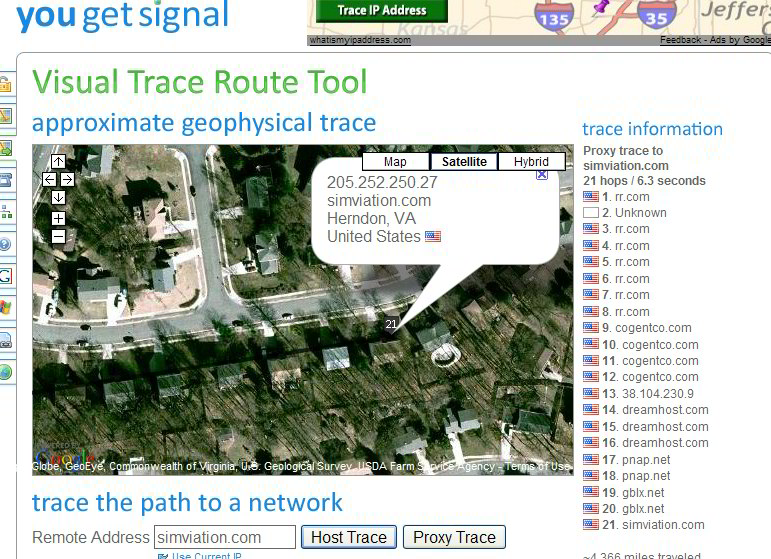This screenshot has height=559, width=771.
Task: Click the flag icon beside 3. rr.com
Action: 591,229
